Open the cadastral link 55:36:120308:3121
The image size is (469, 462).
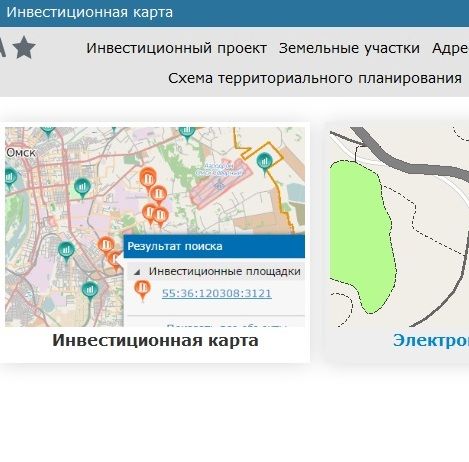click(217, 293)
